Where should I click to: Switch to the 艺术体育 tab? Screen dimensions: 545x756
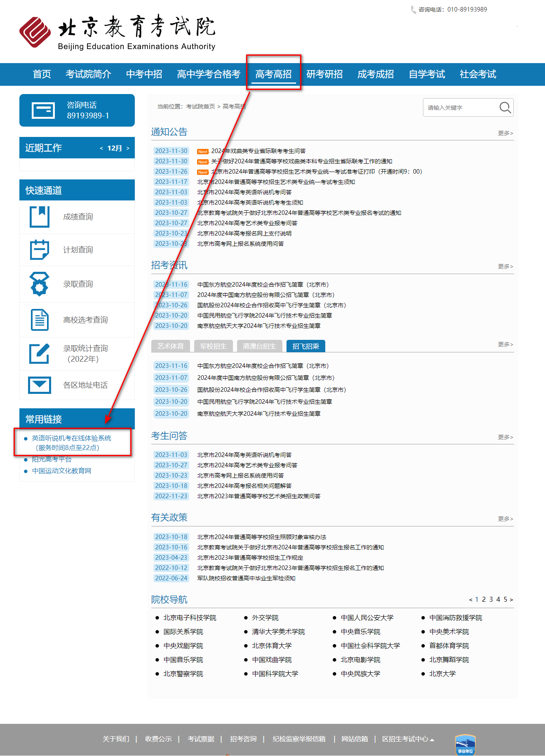pyautogui.click(x=170, y=346)
